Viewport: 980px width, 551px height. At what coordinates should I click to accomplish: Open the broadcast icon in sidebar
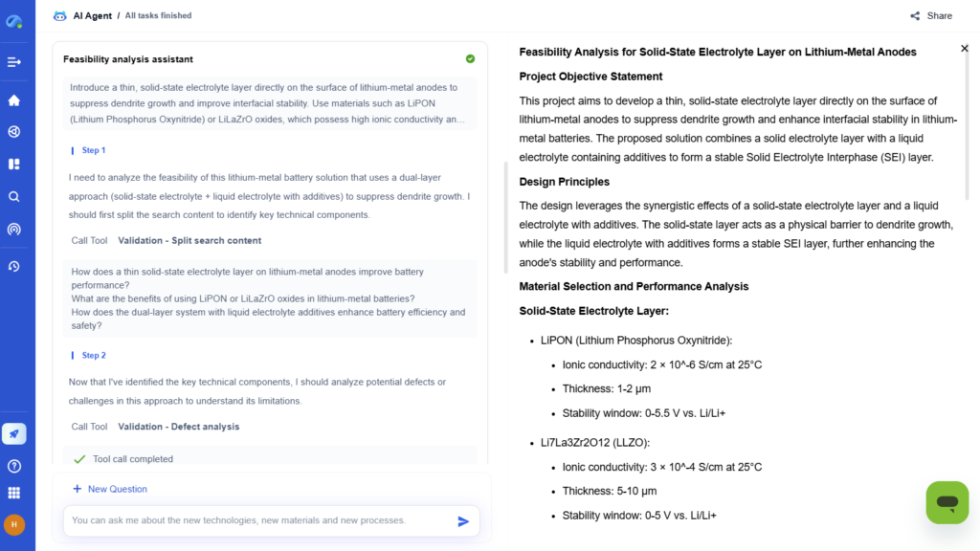pos(13,229)
